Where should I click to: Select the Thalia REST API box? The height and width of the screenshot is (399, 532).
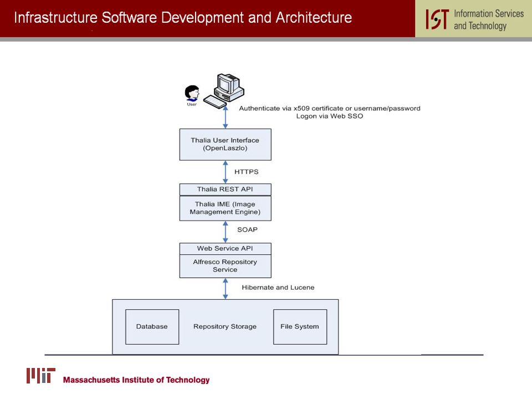point(226,190)
